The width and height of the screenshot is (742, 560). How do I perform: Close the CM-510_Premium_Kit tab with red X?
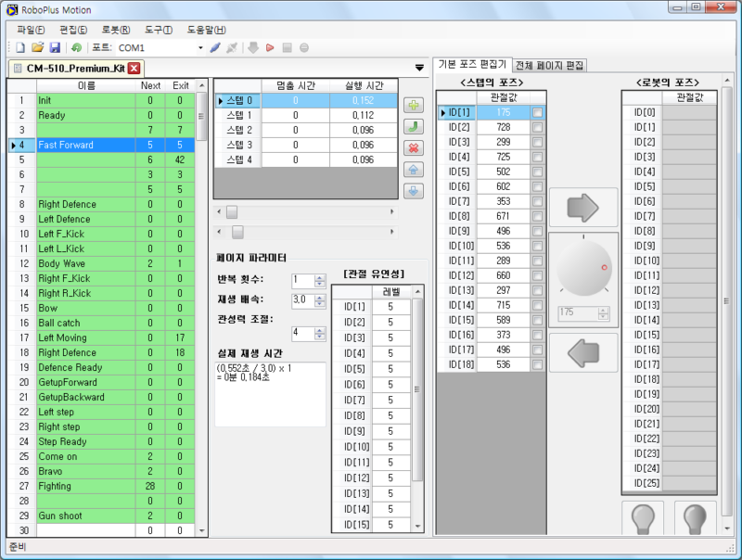coord(134,69)
